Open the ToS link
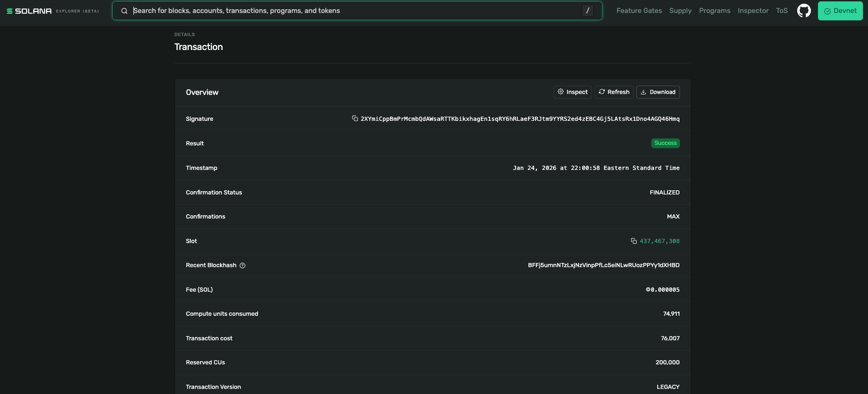868x394 pixels. coord(781,11)
